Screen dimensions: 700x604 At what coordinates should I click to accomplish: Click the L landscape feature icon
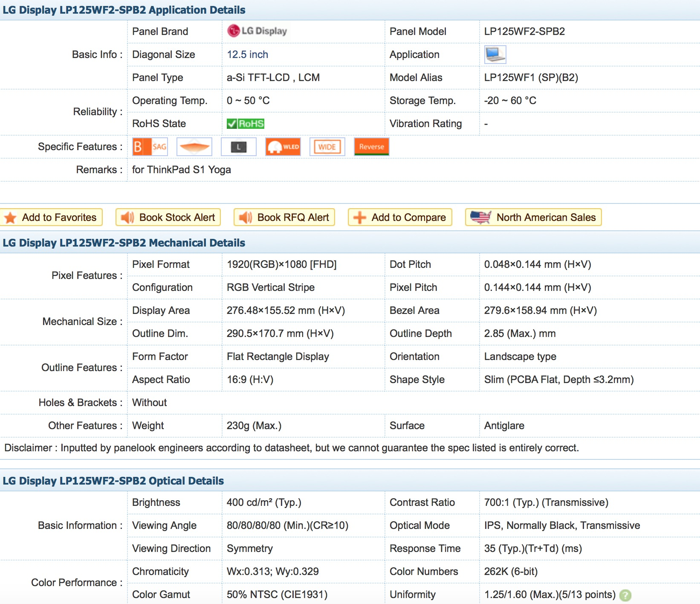pyautogui.click(x=239, y=147)
